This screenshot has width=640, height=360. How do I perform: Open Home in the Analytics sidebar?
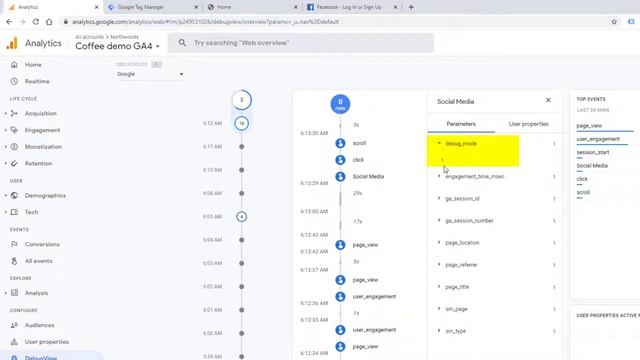33,64
